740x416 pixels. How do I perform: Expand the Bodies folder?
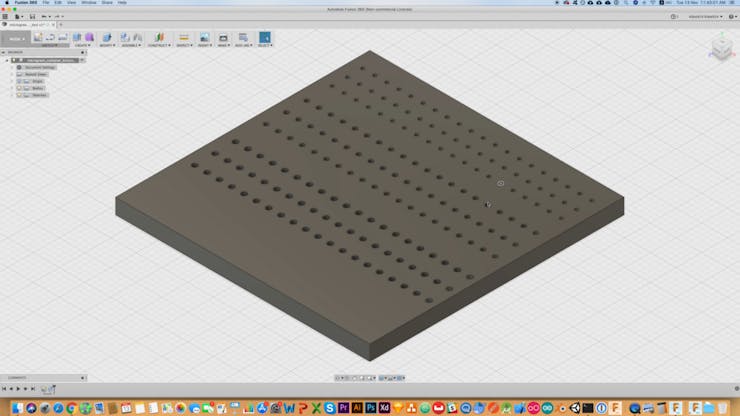point(12,88)
